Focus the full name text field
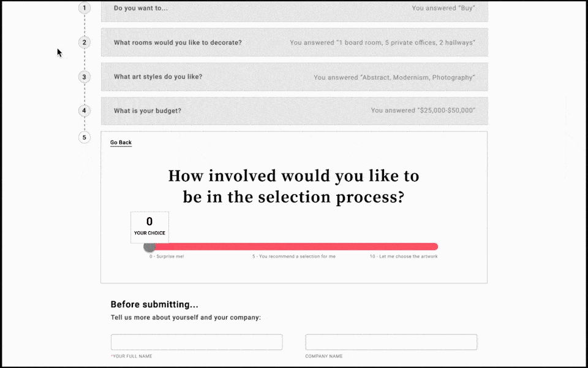 (x=196, y=342)
